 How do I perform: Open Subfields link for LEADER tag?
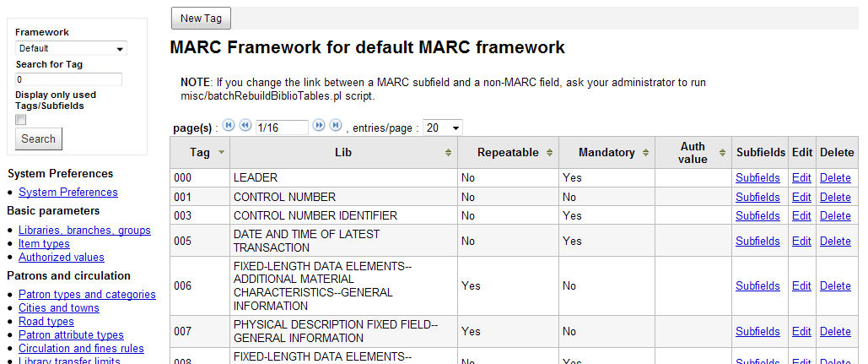pos(757,178)
